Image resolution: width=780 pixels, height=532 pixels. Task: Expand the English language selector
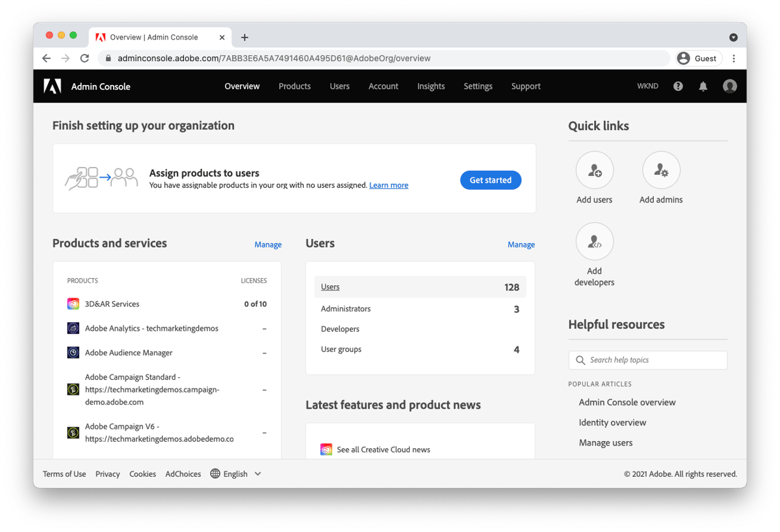point(236,474)
